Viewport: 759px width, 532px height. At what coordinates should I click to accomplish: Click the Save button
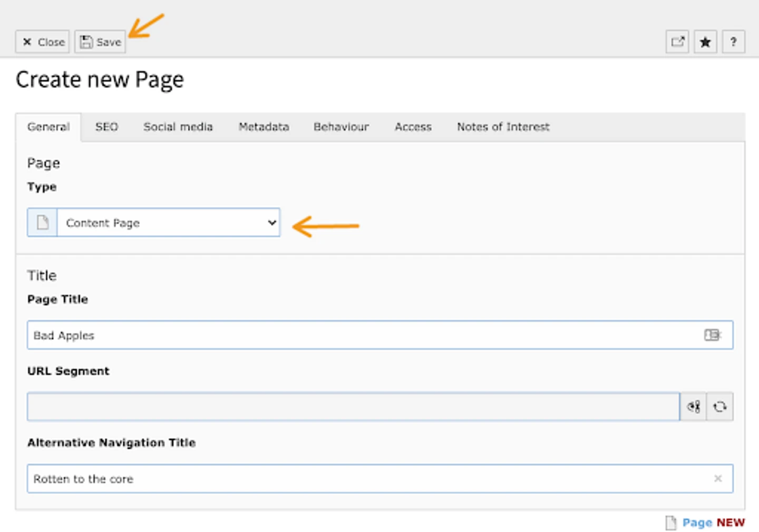point(100,42)
